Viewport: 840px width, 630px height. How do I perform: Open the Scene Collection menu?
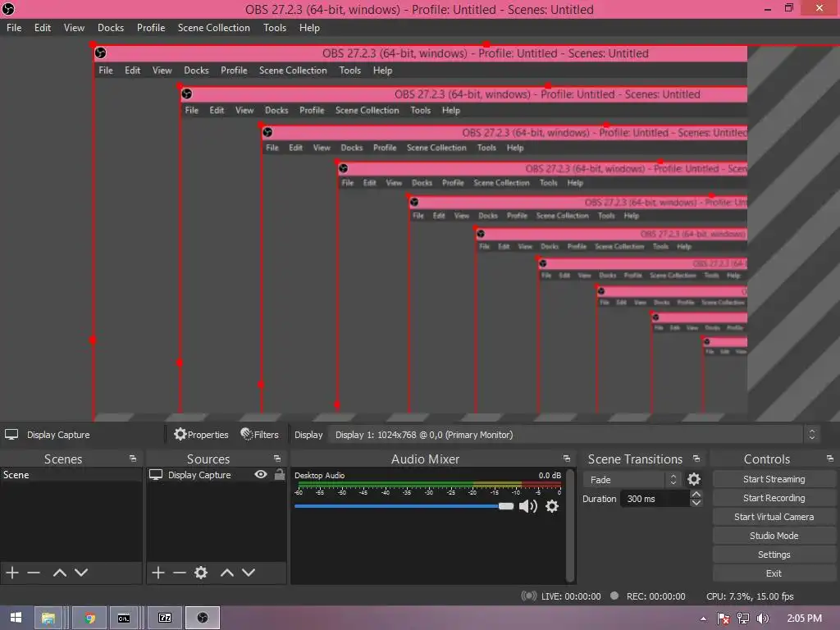(214, 28)
